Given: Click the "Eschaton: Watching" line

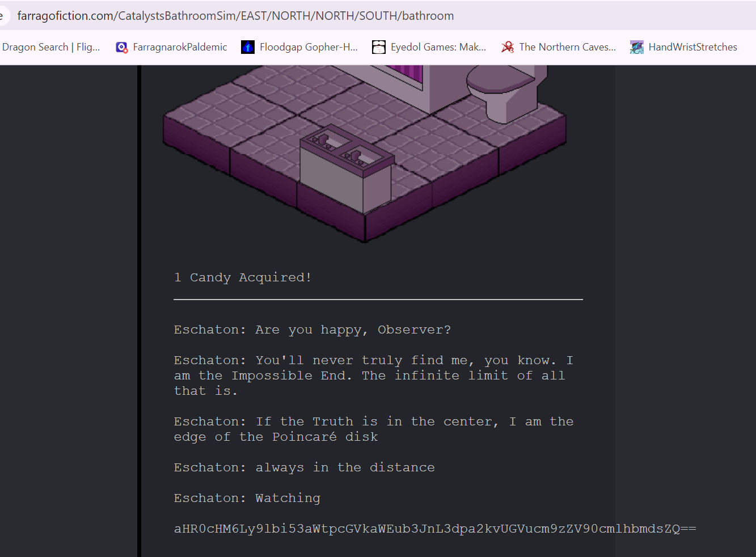Looking at the screenshot, I should (247, 498).
